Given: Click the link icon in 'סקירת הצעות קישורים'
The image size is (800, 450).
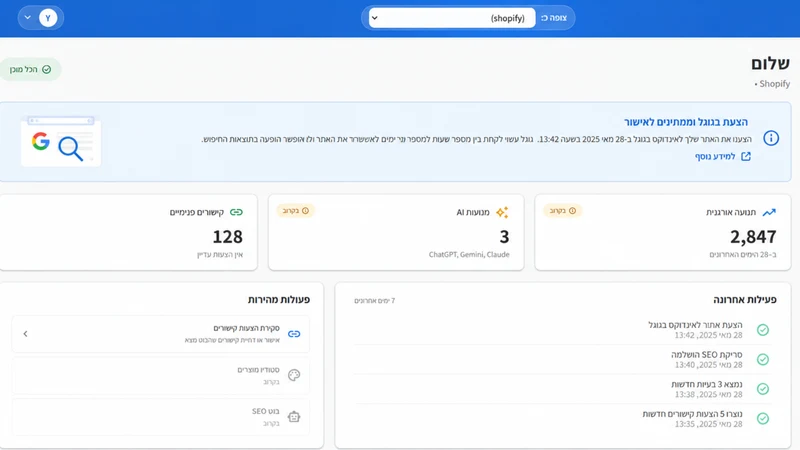Looking at the screenshot, I should (x=294, y=334).
